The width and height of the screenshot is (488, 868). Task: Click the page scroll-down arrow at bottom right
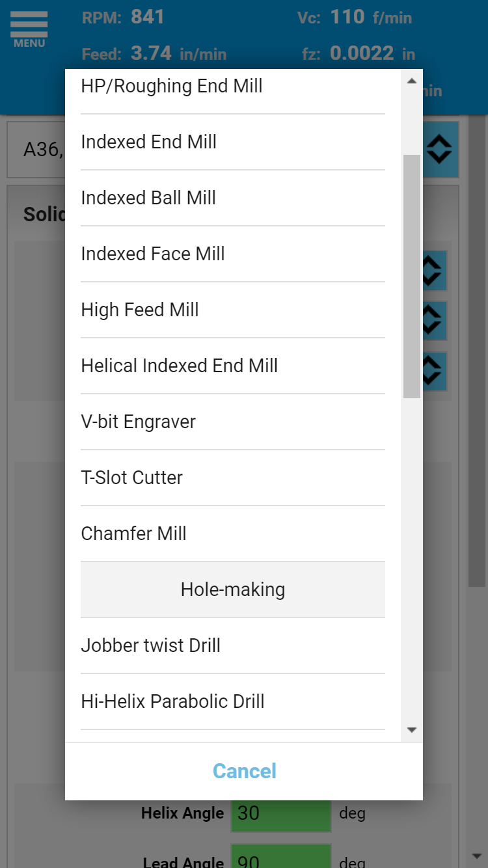pos(478,856)
